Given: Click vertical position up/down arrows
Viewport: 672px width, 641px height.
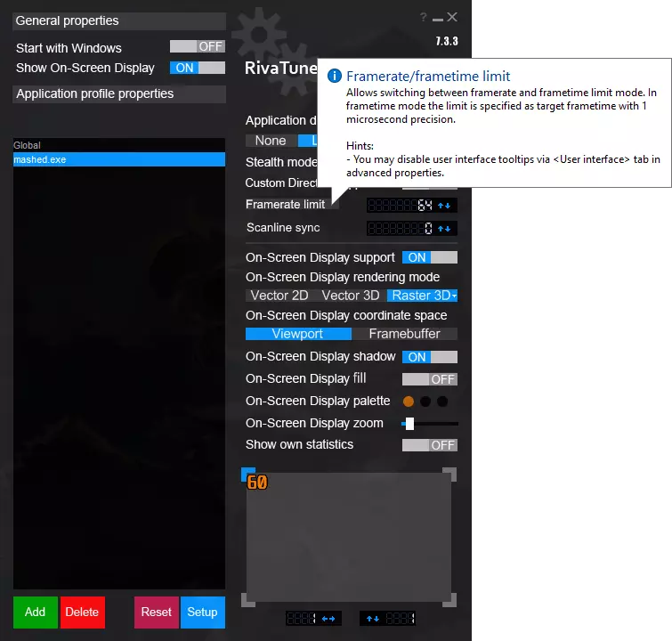Looking at the screenshot, I should (x=372, y=618).
